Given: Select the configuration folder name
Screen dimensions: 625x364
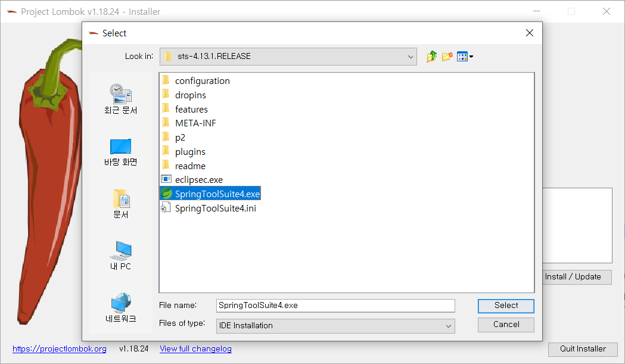Looking at the screenshot, I should tap(203, 81).
